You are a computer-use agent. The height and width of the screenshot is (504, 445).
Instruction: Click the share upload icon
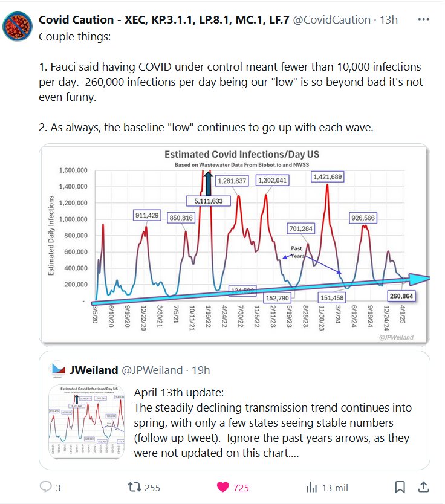coord(424,487)
